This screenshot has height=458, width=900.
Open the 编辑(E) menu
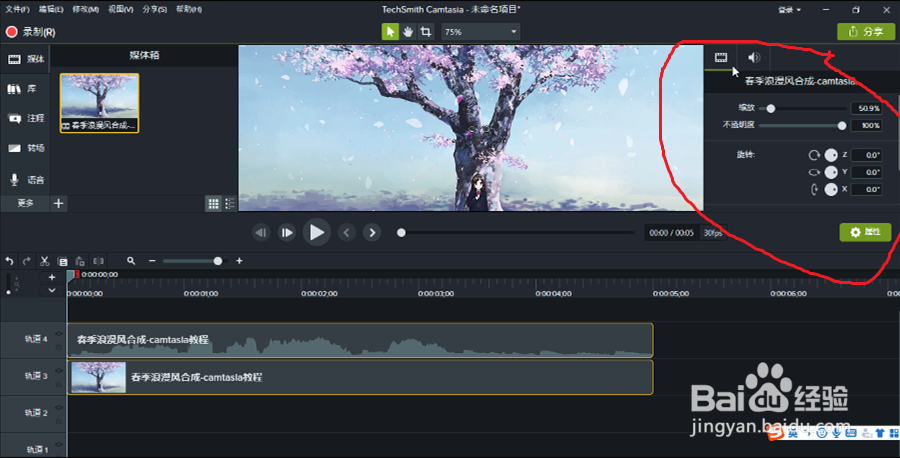(x=51, y=9)
